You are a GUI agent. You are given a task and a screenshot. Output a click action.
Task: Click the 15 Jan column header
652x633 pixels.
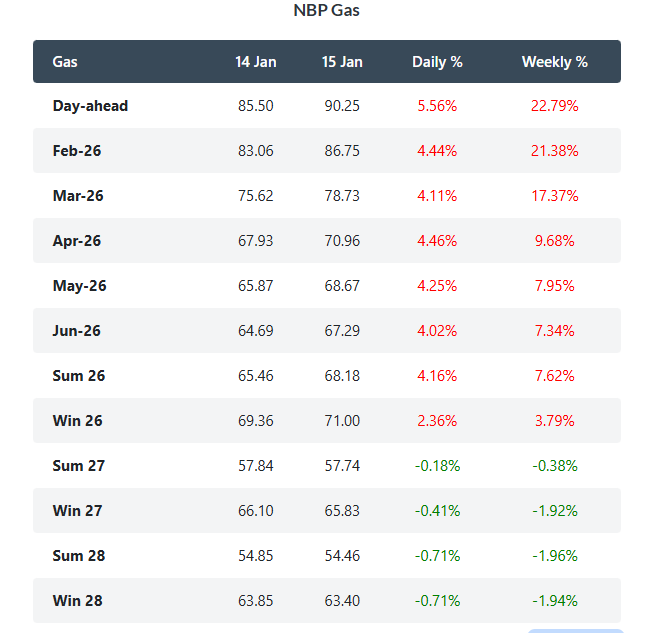point(342,62)
